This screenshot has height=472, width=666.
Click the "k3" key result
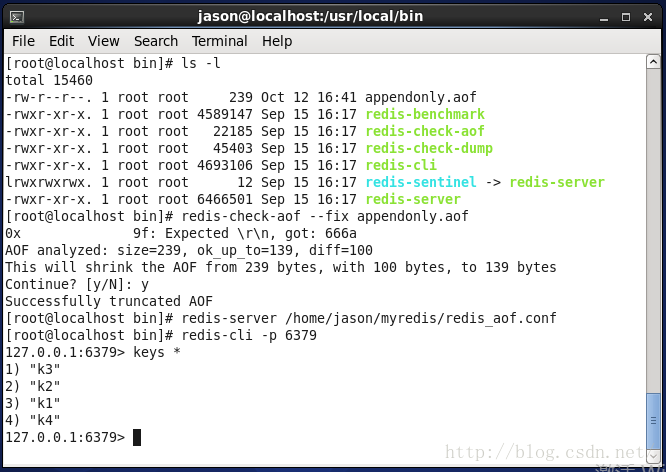coord(45,369)
